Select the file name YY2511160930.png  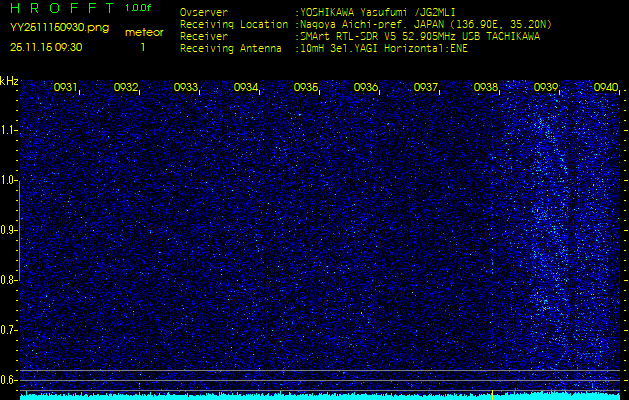coord(59,28)
